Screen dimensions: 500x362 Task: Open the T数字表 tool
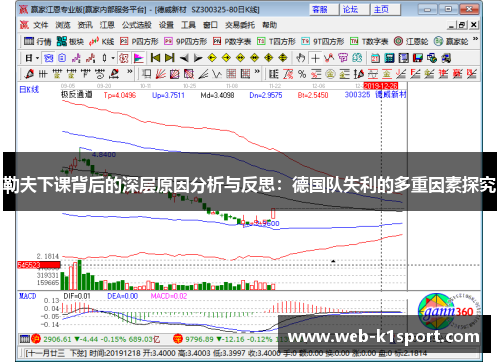369,41
